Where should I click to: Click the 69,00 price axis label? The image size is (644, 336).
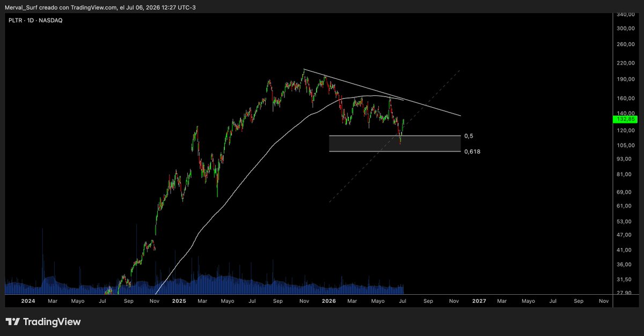point(624,192)
